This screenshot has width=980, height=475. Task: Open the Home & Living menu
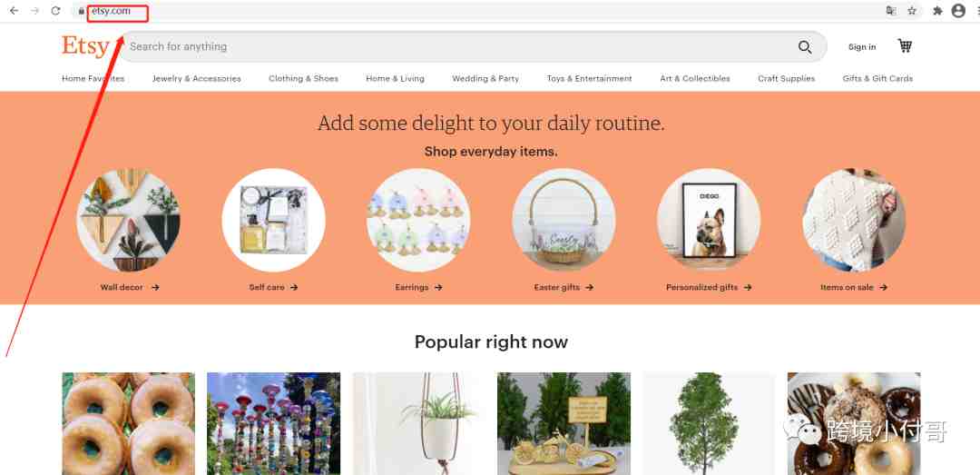pyautogui.click(x=395, y=79)
